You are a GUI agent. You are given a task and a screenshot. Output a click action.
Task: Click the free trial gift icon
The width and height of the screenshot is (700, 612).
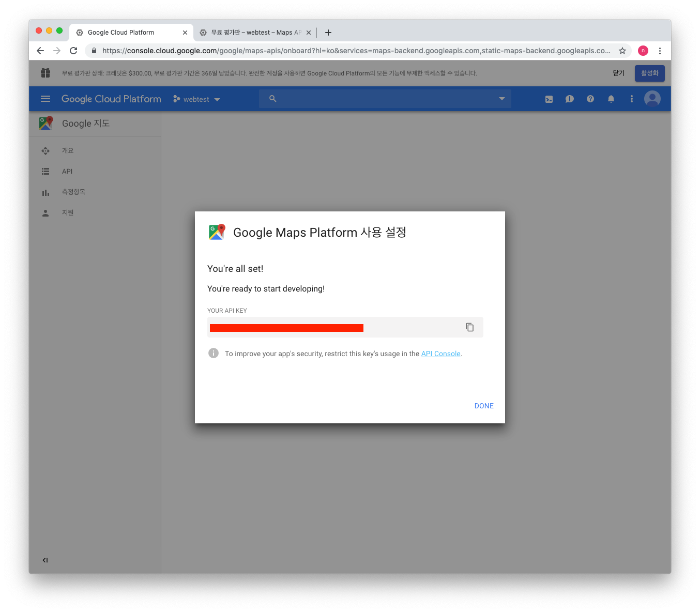45,73
